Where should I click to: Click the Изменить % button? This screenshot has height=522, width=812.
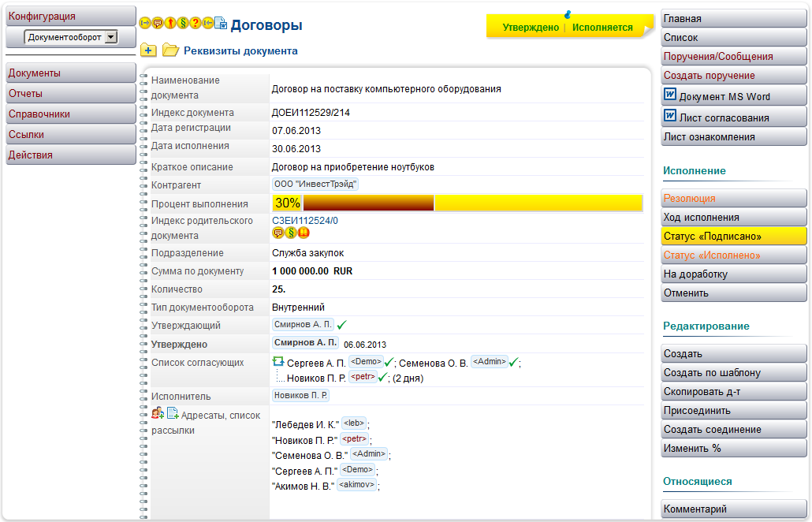tap(733, 449)
